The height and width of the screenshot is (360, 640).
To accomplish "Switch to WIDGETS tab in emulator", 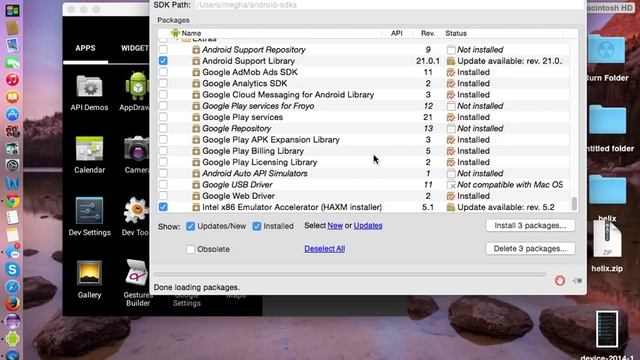I will [135, 48].
